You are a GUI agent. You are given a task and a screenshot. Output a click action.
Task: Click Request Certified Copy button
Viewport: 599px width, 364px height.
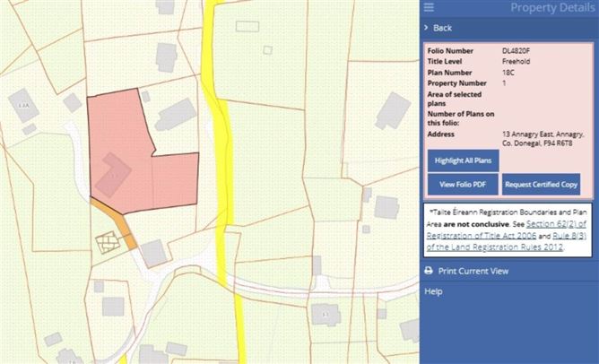coord(541,185)
